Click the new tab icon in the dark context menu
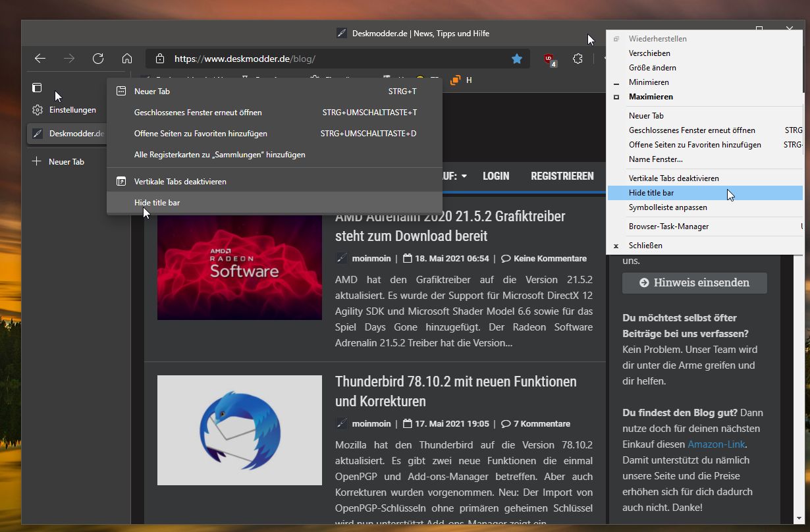Screen dimensions: 810x532 coord(121,92)
